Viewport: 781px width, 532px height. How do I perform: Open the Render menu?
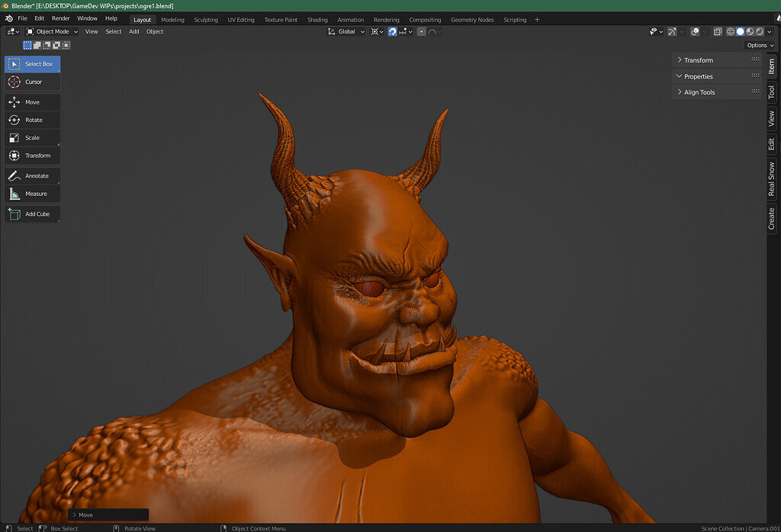(60, 18)
